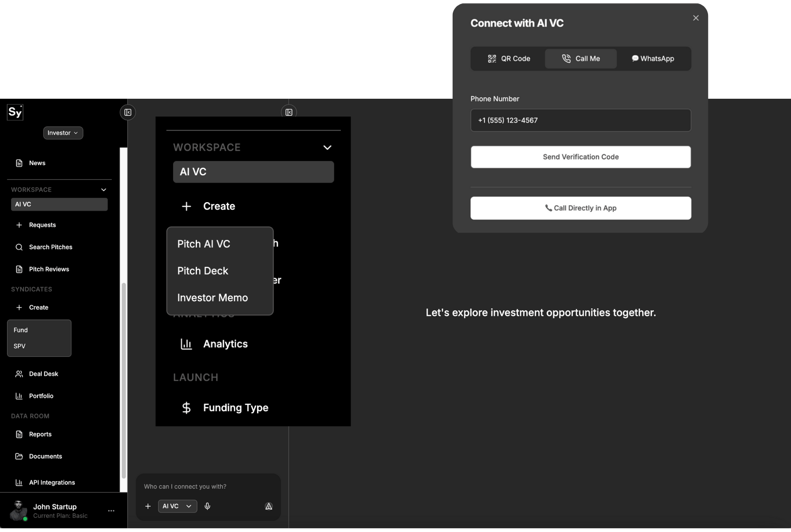Close the Connect with AI VC dialog
The image size is (791, 532).
click(696, 18)
